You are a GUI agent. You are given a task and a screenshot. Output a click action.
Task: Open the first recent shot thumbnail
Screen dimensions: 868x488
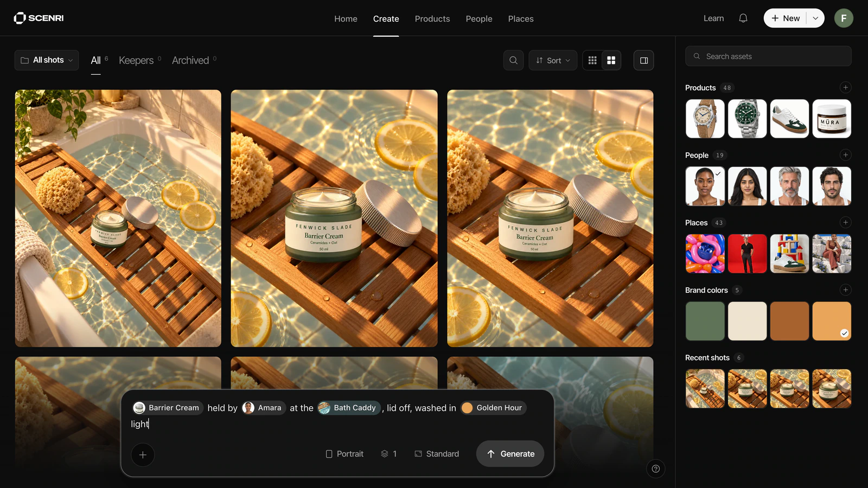[x=705, y=389]
